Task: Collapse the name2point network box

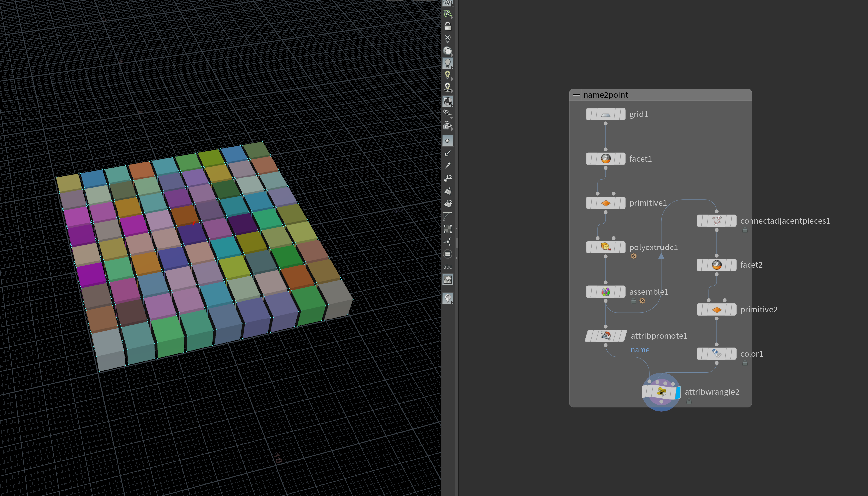Action: 576,95
